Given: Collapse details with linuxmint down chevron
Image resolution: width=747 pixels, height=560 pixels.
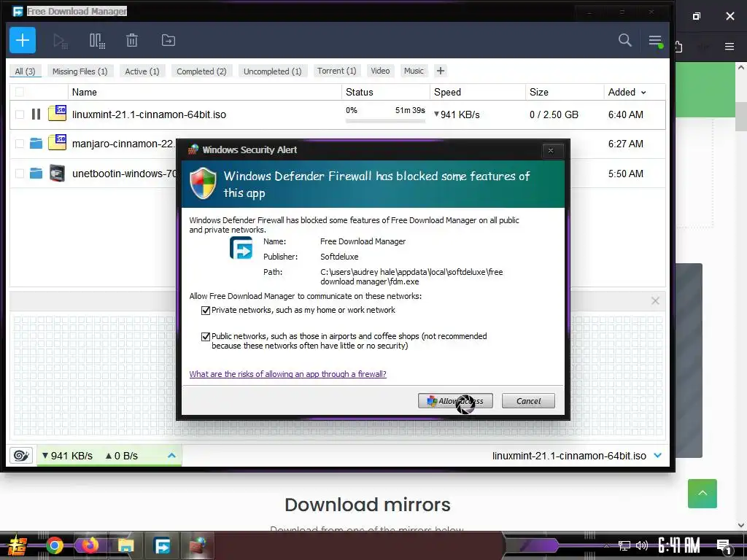Looking at the screenshot, I should [x=658, y=455].
